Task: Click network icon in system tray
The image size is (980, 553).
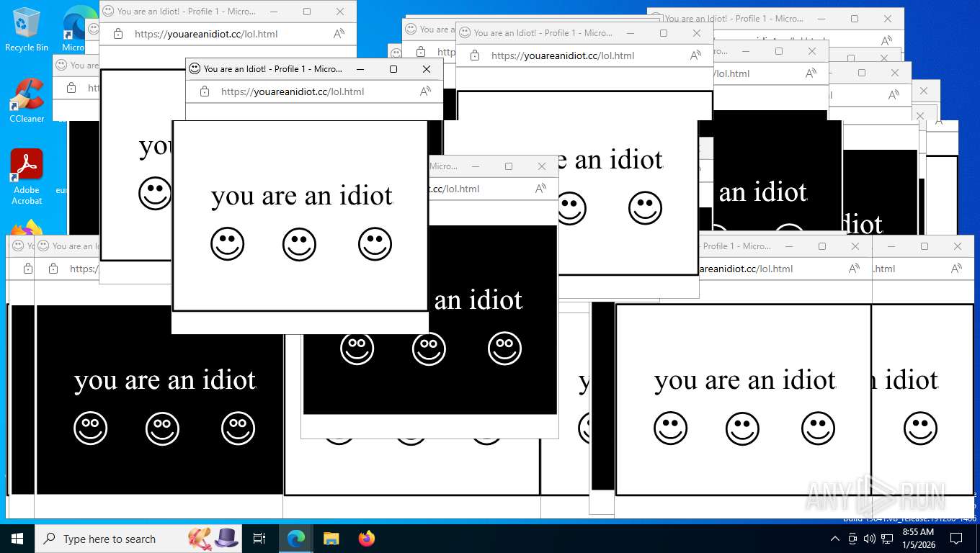Action: click(x=887, y=539)
